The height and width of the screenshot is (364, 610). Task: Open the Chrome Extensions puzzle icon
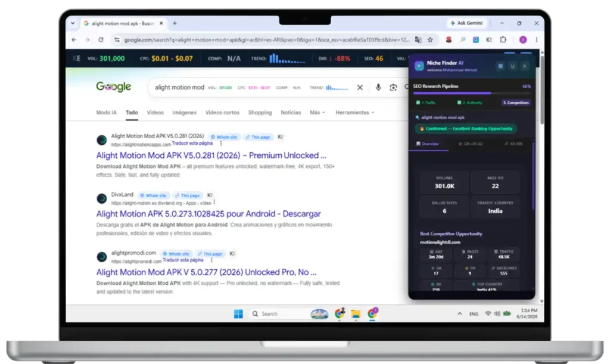(503, 40)
